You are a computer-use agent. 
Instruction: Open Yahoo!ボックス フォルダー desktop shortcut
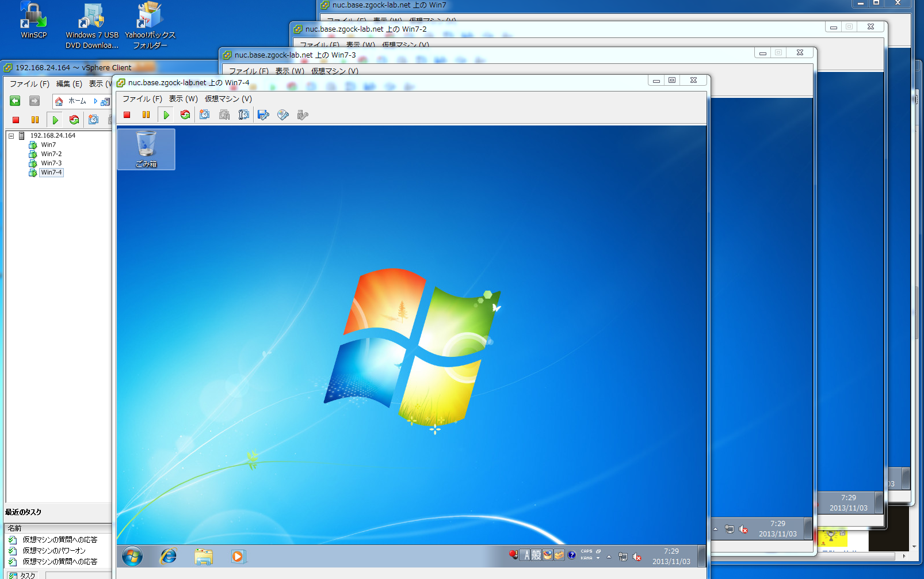coord(150,25)
